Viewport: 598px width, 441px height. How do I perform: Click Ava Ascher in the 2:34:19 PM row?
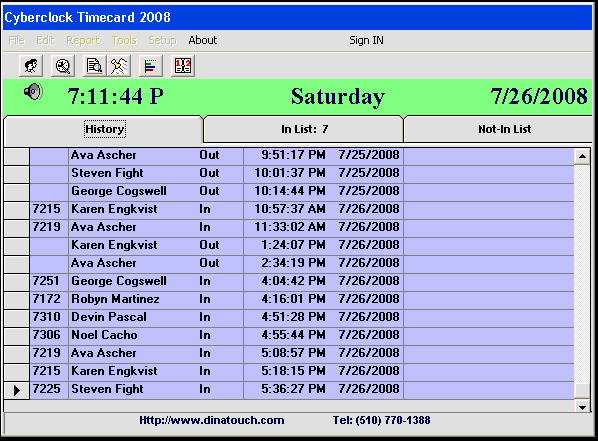(x=103, y=262)
